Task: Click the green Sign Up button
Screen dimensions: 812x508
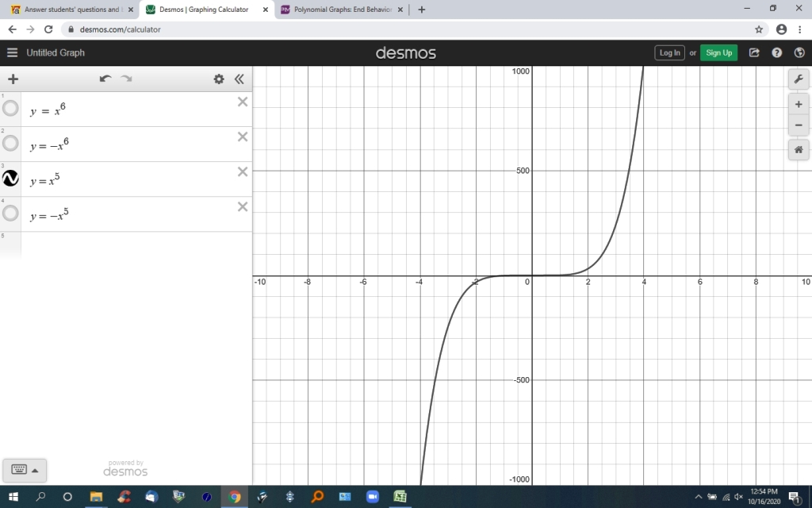Action: 718,52
